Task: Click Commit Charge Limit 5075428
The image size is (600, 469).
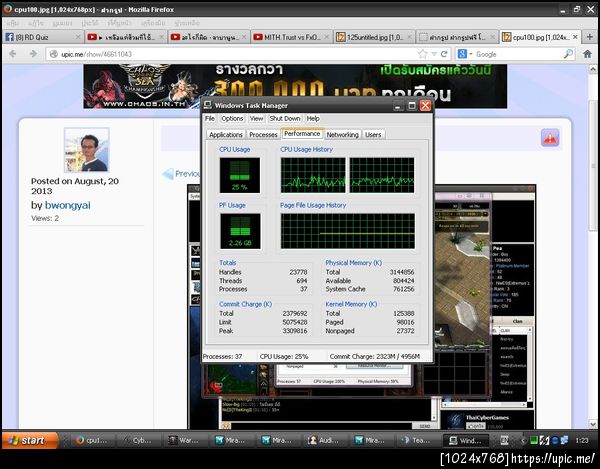Action: pos(295,322)
